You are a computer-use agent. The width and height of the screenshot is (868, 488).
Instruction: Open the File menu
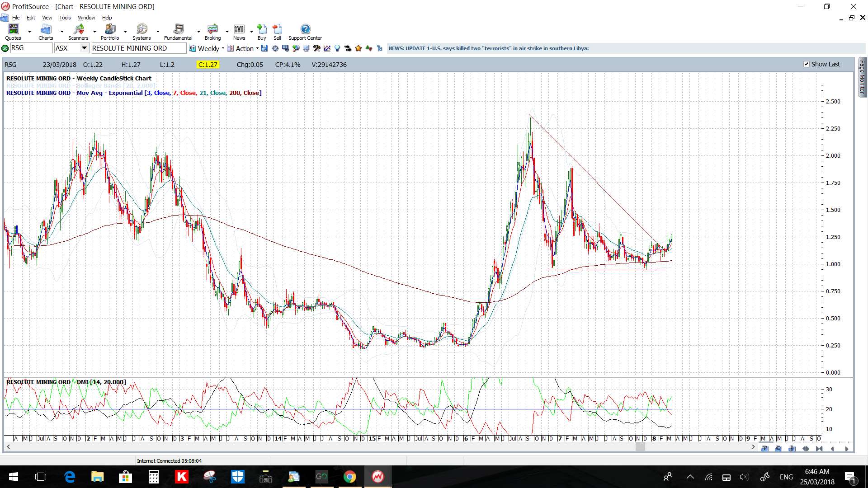point(16,18)
